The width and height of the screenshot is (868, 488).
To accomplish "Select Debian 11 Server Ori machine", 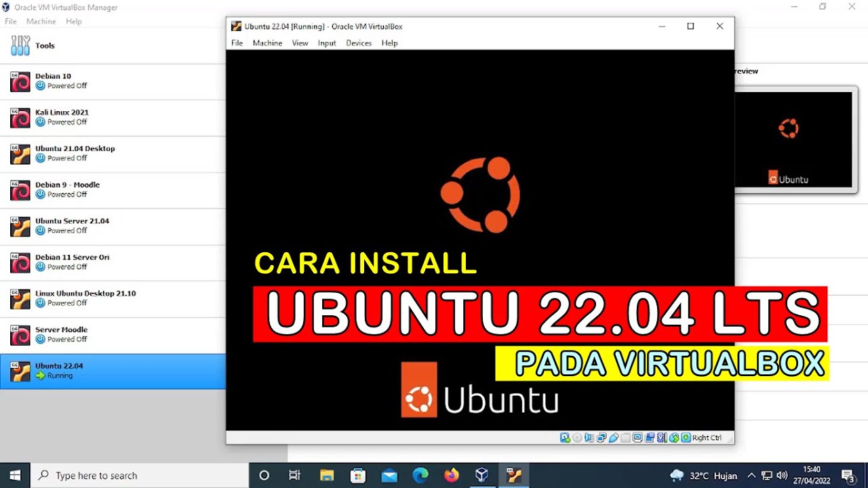I will (113, 262).
